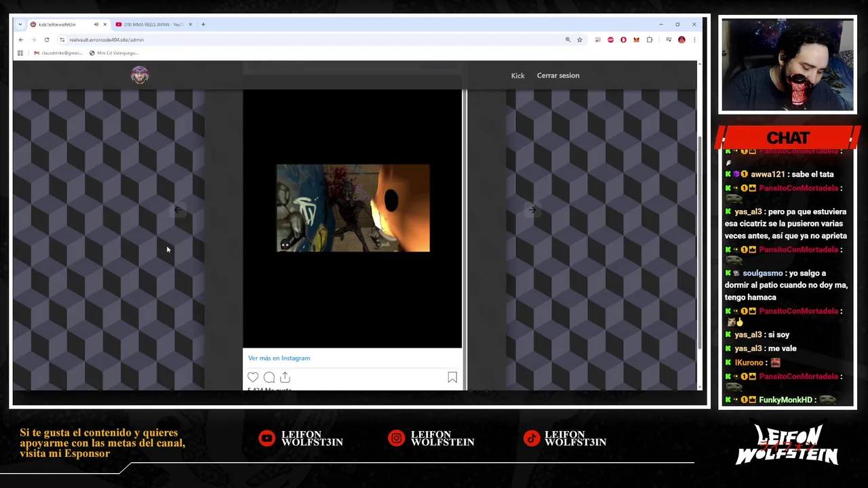Open the red Opera-style extension icon

coord(623,40)
